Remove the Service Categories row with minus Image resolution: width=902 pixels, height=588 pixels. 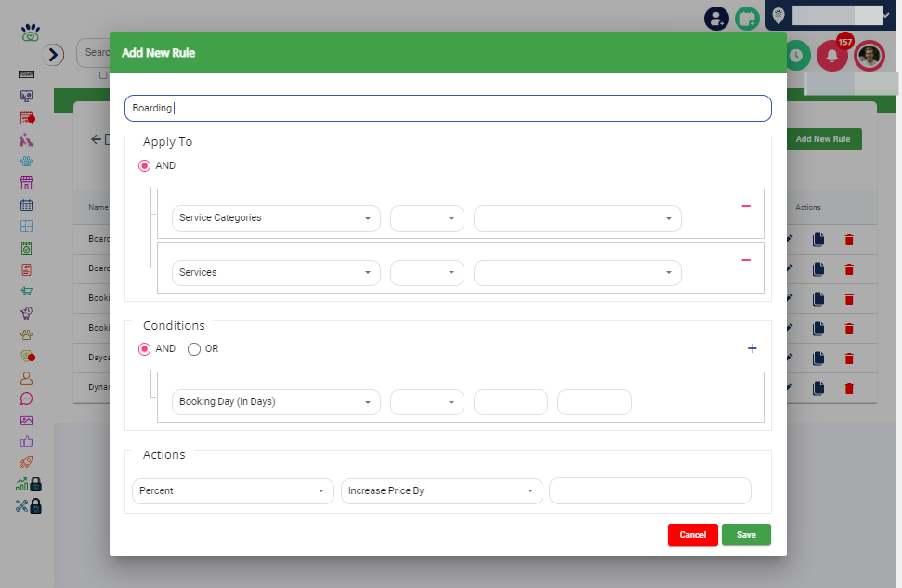(746, 206)
